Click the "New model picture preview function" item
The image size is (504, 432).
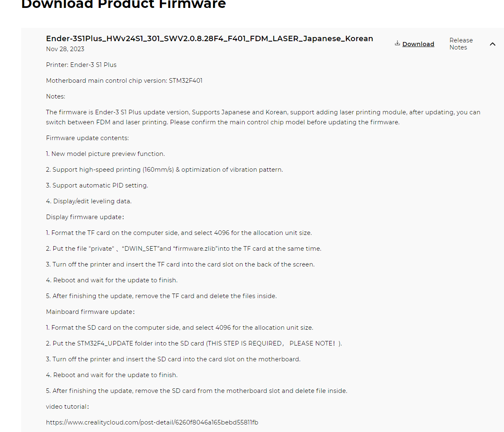click(x=105, y=154)
